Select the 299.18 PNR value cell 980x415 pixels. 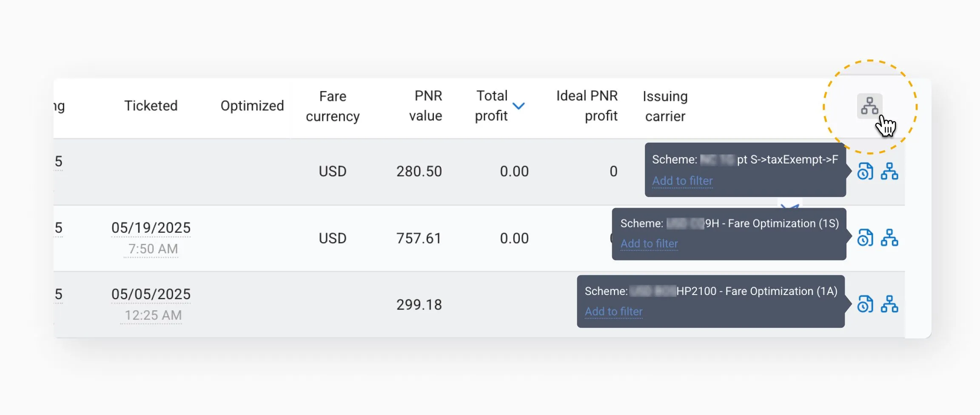pyautogui.click(x=419, y=305)
